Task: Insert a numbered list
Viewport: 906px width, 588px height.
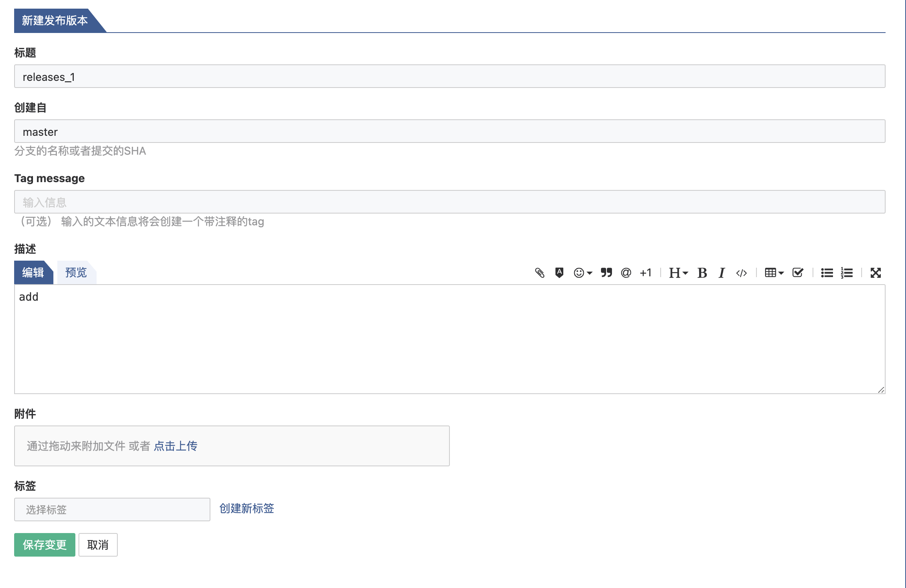Action: point(847,273)
